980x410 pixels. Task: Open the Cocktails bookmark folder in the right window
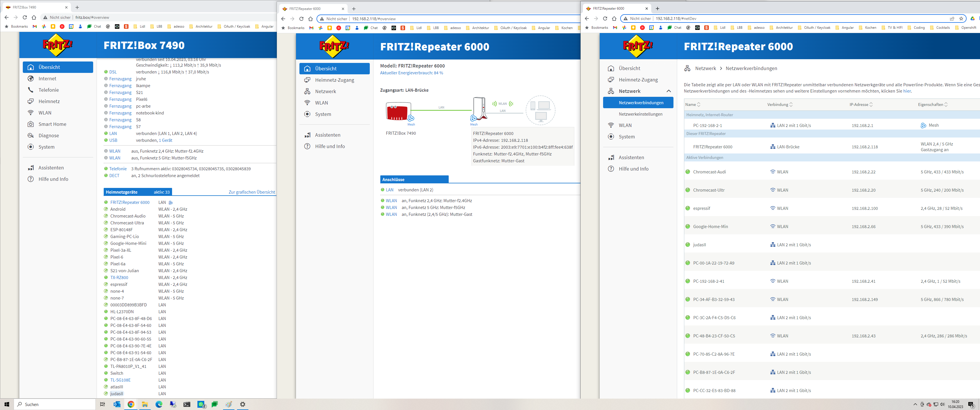(x=940, y=28)
